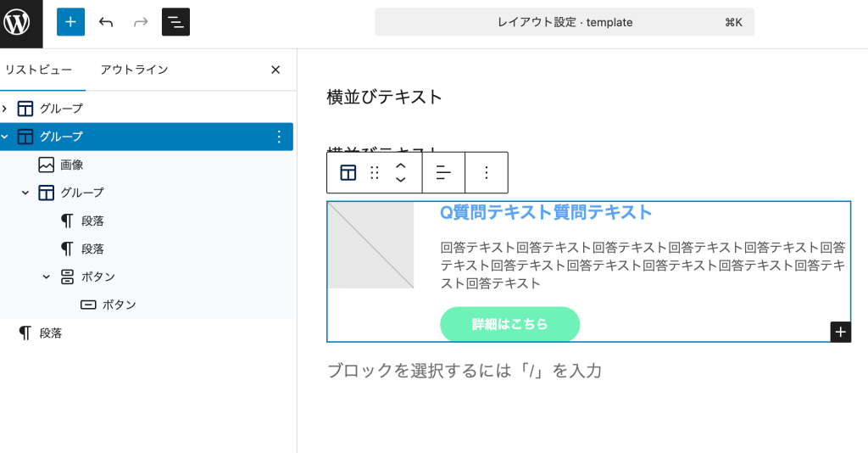Open block toolbar more options menu
868x453 pixels.
click(487, 173)
